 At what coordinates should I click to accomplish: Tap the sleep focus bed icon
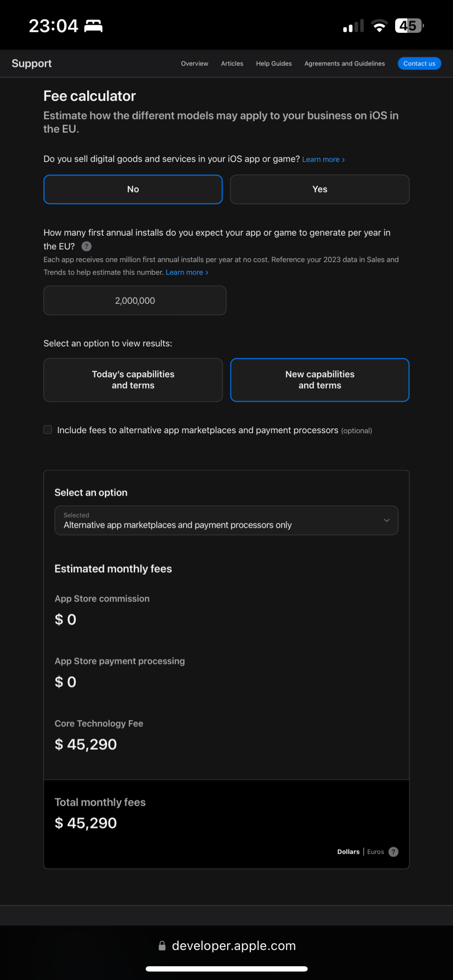click(94, 26)
